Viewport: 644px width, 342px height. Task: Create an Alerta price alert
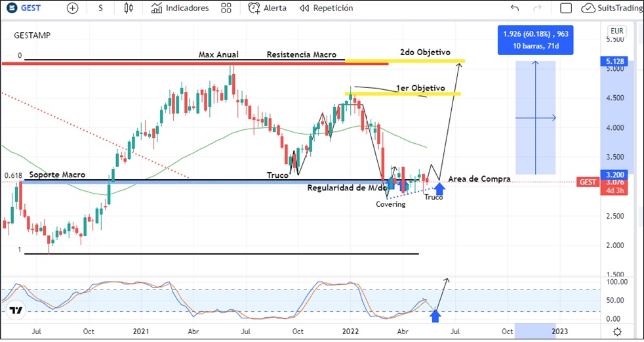[x=268, y=9]
